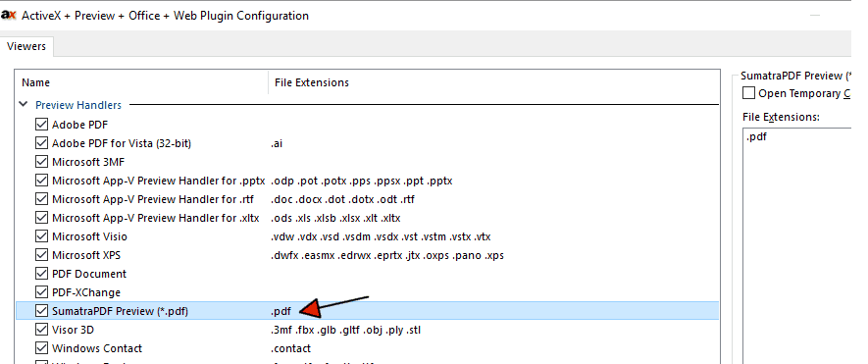The width and height of the screenshot is (868, 364).
Task: Toggle Adobe PDF for Vista (32-bit) checkbox
Action: 41,143
